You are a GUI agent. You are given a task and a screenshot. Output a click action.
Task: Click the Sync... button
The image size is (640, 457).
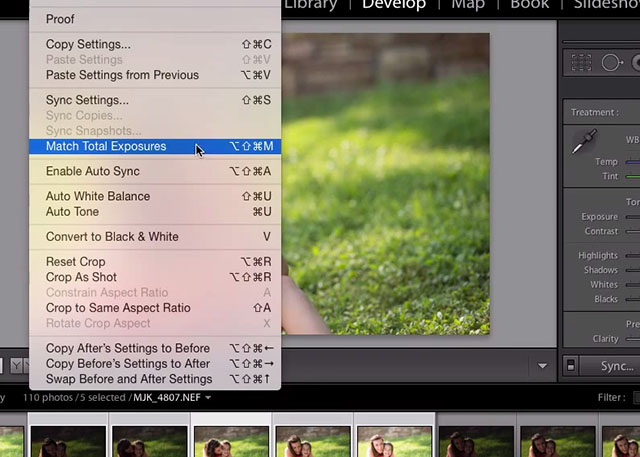click(610, 366)
